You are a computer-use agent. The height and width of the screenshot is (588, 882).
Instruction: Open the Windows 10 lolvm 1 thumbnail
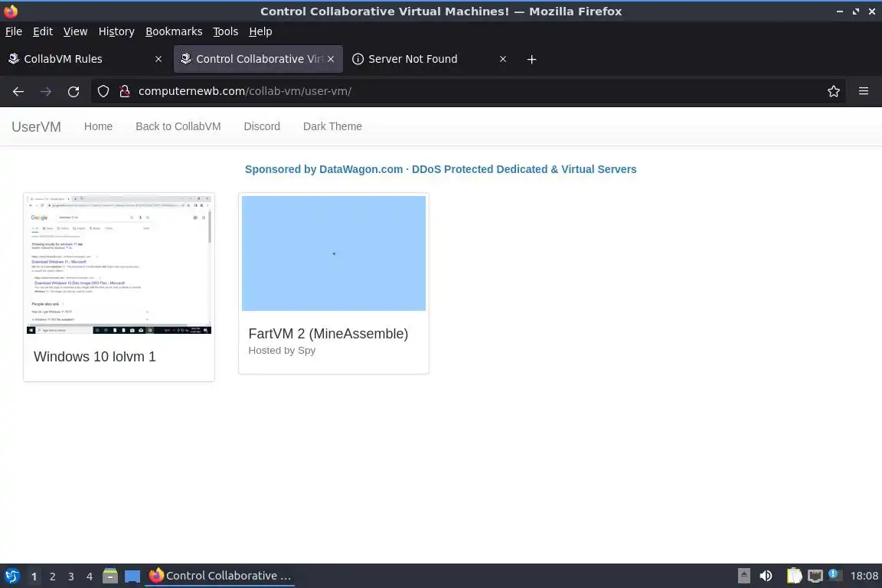coord(119,264)
